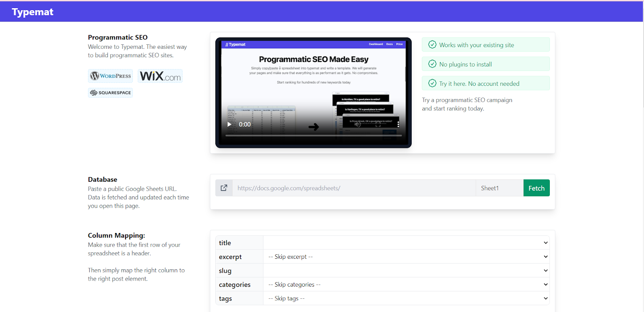Screen dimensions: 644x312
Task: Click the Squarespace logo badge
Action: point(110,93)
